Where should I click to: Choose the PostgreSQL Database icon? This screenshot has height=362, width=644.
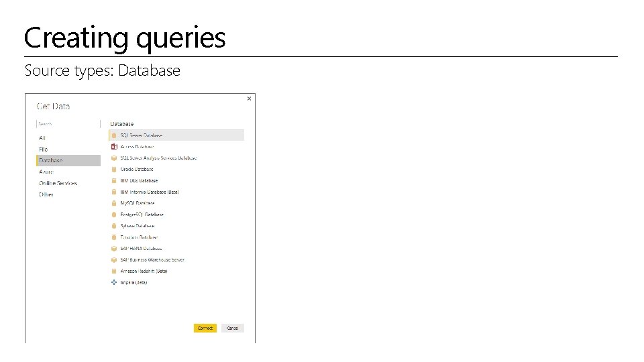coord(114,215)
